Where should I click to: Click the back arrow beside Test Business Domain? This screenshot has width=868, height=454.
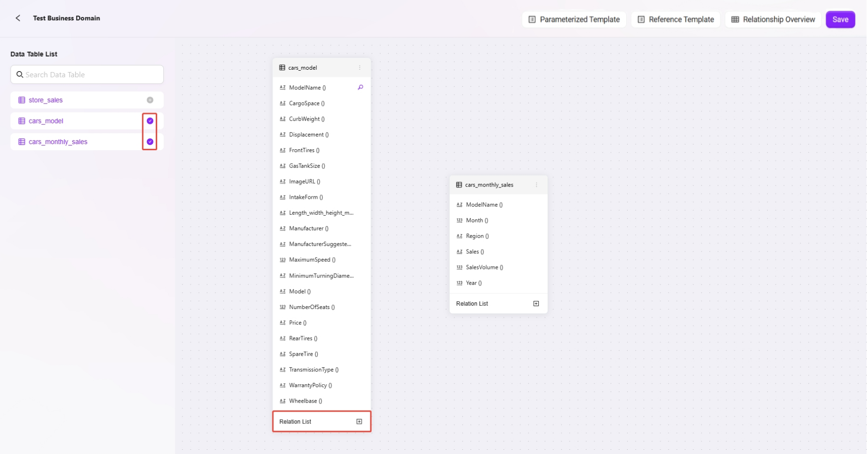click(18, 18)
